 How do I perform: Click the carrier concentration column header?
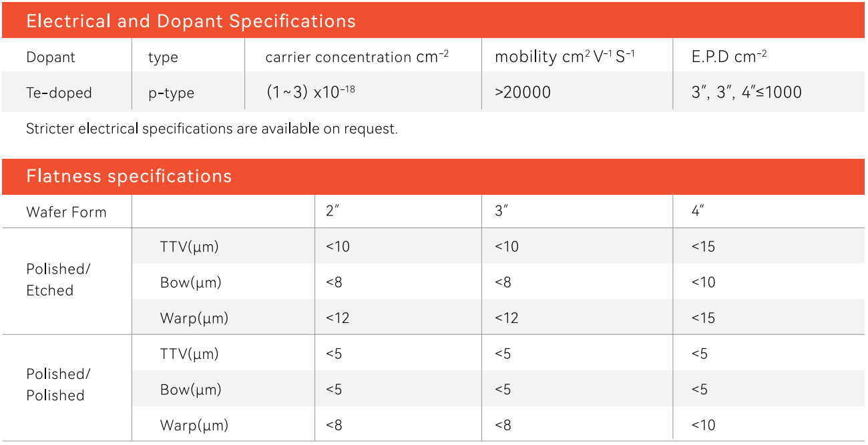click(x=357, y=57)
